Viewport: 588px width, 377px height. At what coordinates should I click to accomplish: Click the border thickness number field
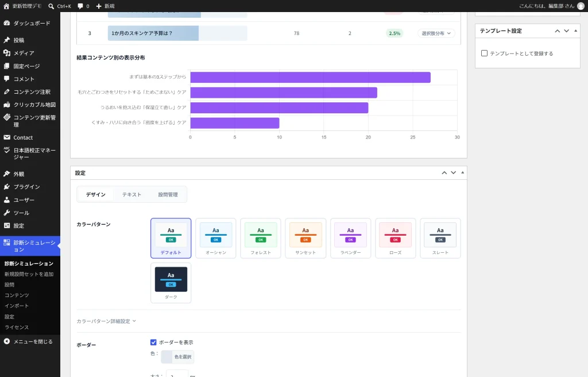point(177,374)
